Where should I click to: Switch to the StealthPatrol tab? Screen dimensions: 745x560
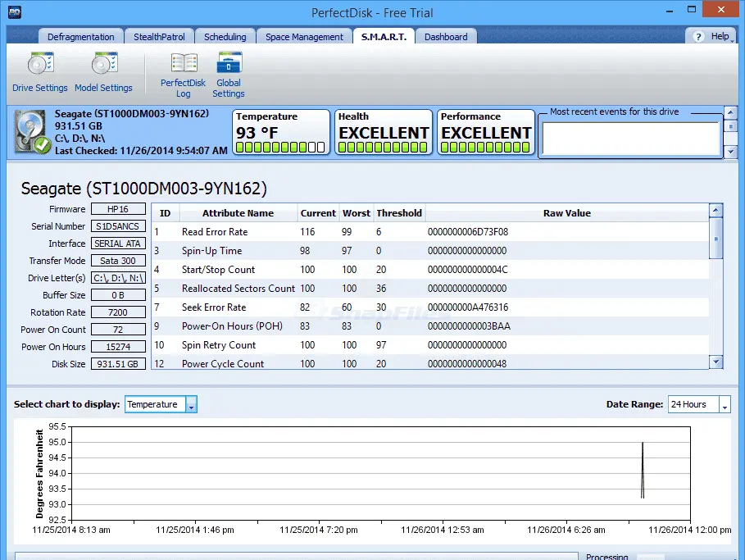(x=159, y=37)
